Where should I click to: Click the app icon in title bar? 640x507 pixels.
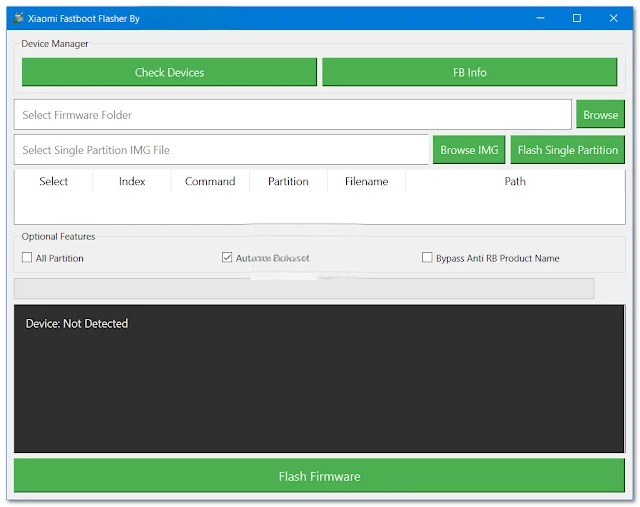click(x=18, y=18)
